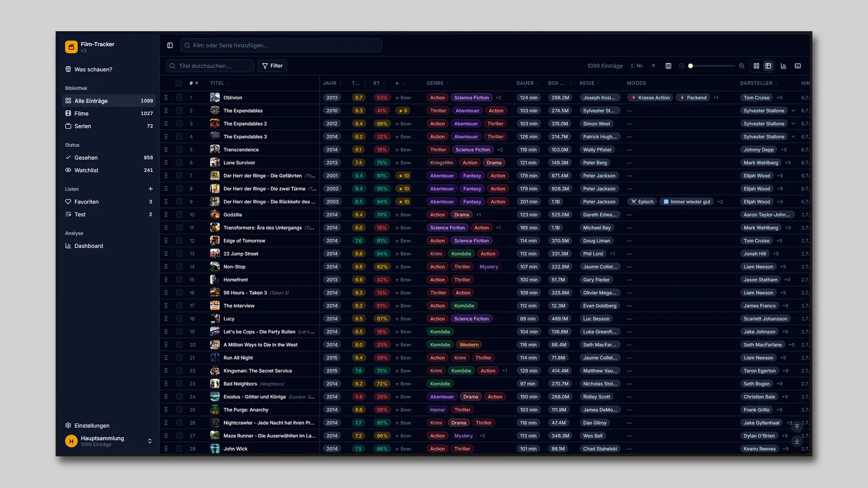Click drag handle for Godzilla row

click(x=166, y=215)
